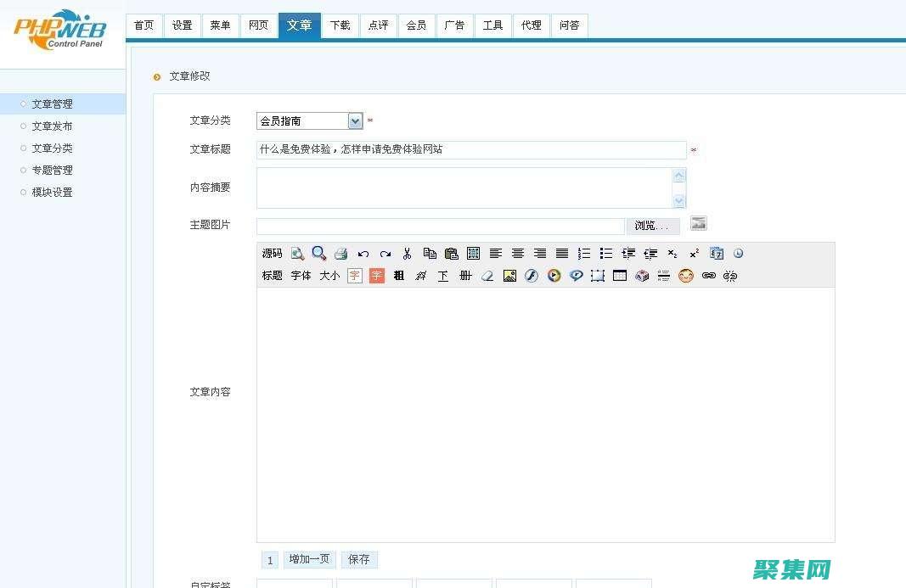906x588 pixels.
Task: Click the insert hyperlink chain icon
Action: (x=709, y=276)
